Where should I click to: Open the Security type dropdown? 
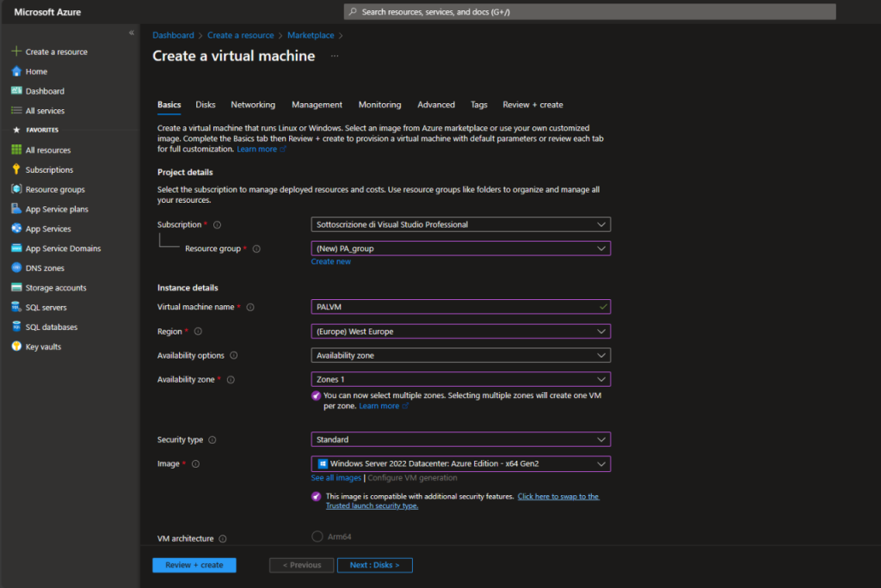coord(460,439)
